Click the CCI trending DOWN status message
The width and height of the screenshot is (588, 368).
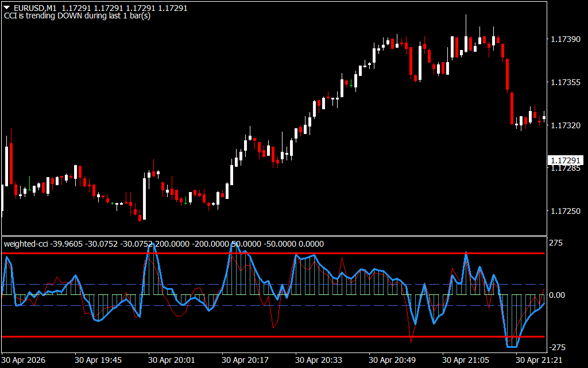(78, 16)
